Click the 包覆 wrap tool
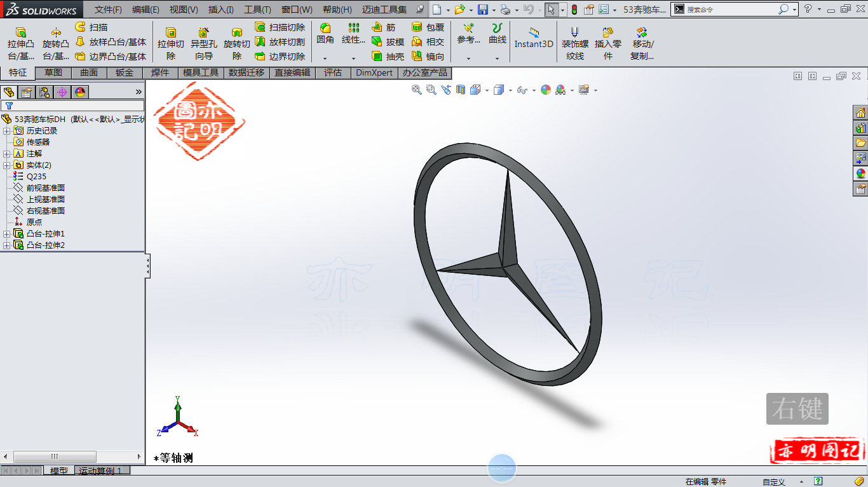 click(428, 27)
